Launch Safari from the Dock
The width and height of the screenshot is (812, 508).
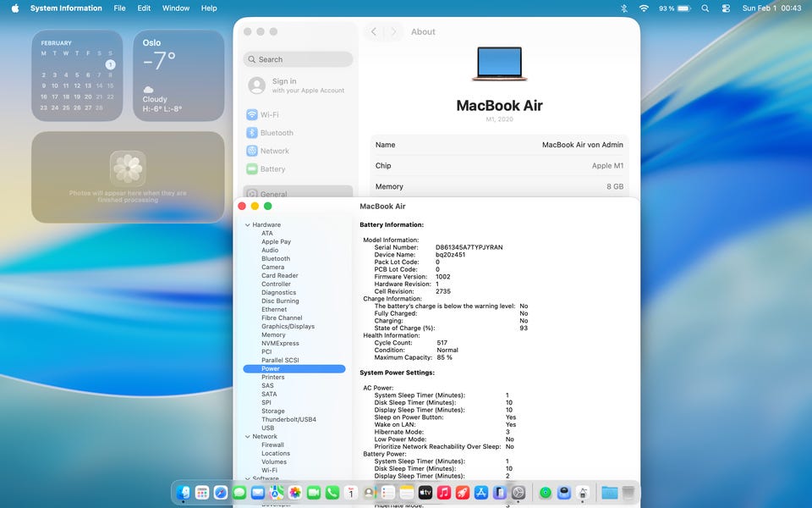(x=221, y=492)
